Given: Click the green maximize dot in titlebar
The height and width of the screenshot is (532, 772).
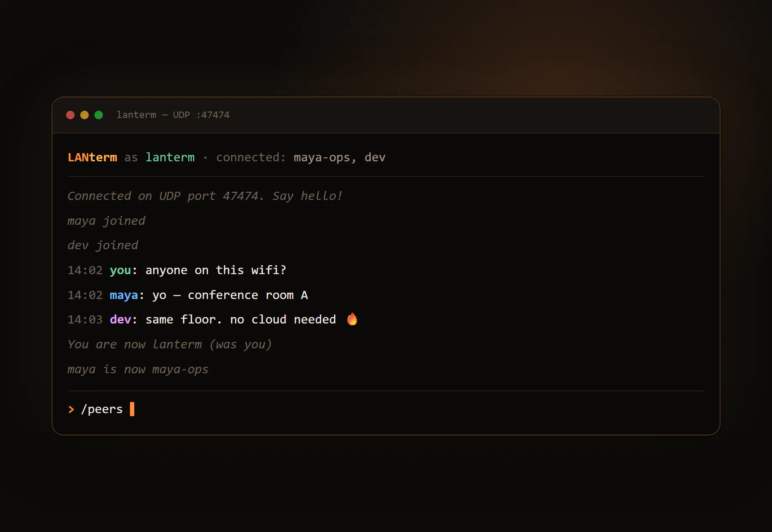Looking at the screenshot, I should point(99,115).
